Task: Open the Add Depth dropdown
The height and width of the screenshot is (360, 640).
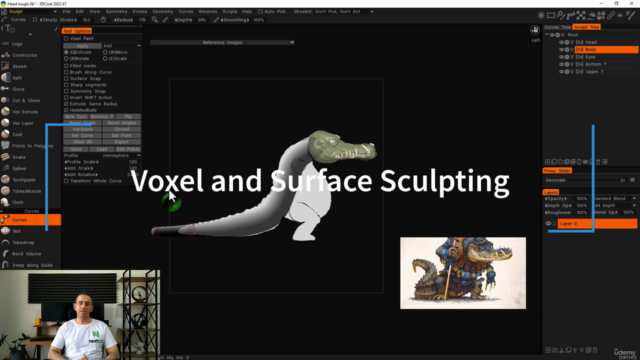Action: pyautogui.click(x=614, y=205)
